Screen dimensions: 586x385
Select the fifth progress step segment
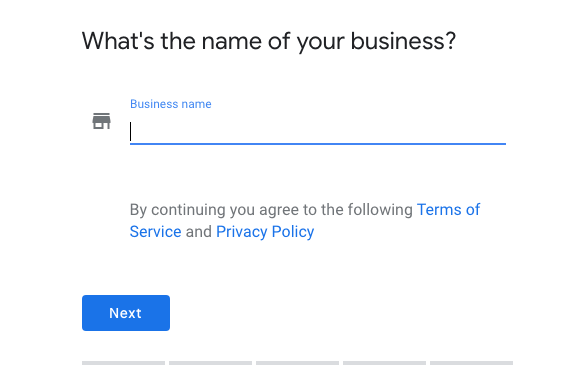[x=472, y=363]
